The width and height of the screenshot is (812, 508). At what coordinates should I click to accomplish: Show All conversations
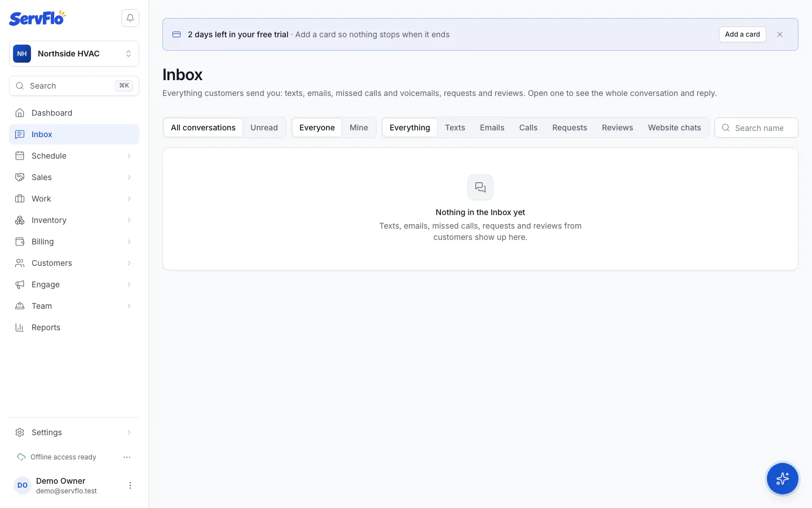pyautogui.click(x=203, y=128)
